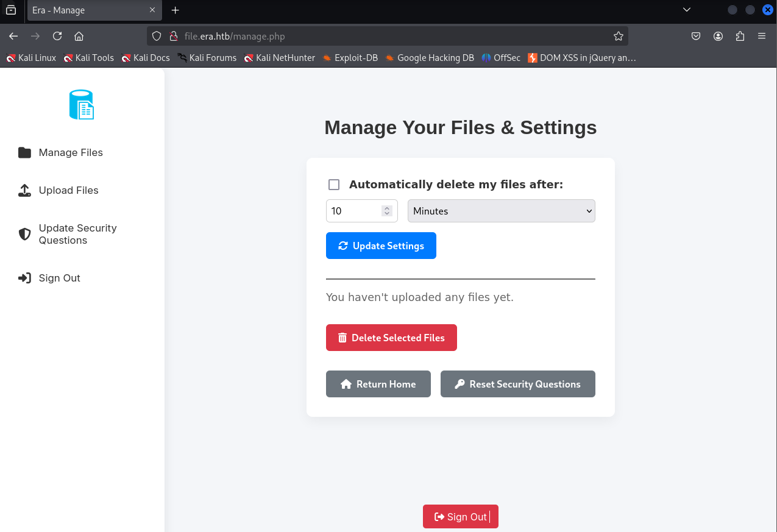Expand the Minutes time unit dropdown
The image size is (777, 532).
coord(501,211)
